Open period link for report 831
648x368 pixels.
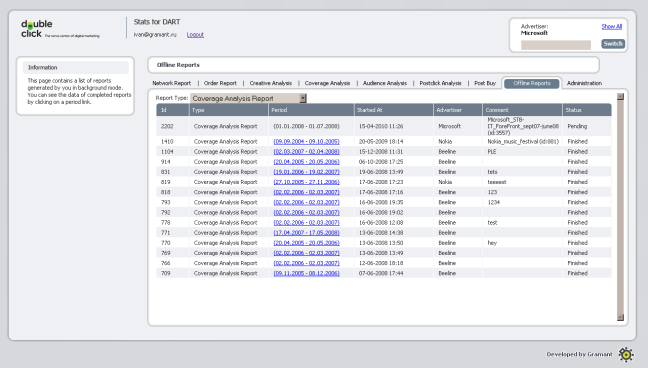click(306, 172)
